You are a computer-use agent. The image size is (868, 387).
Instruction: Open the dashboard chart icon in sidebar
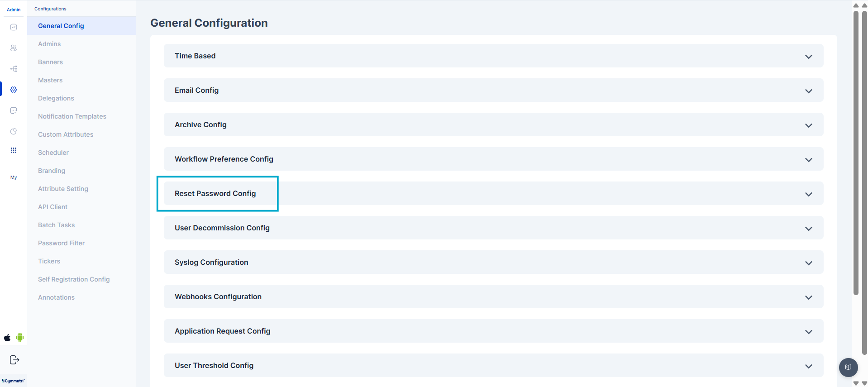pos(14,27)
